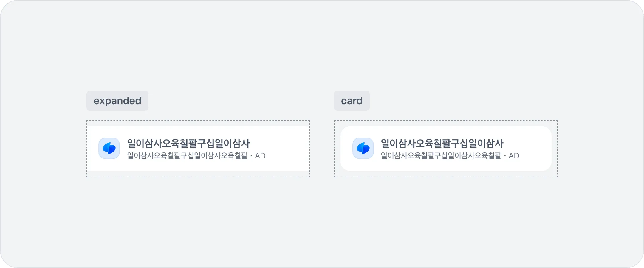The width and height of the screenshot is (644, 268).
Task: Select the "card" variant label
Action: tap(352, 101)
